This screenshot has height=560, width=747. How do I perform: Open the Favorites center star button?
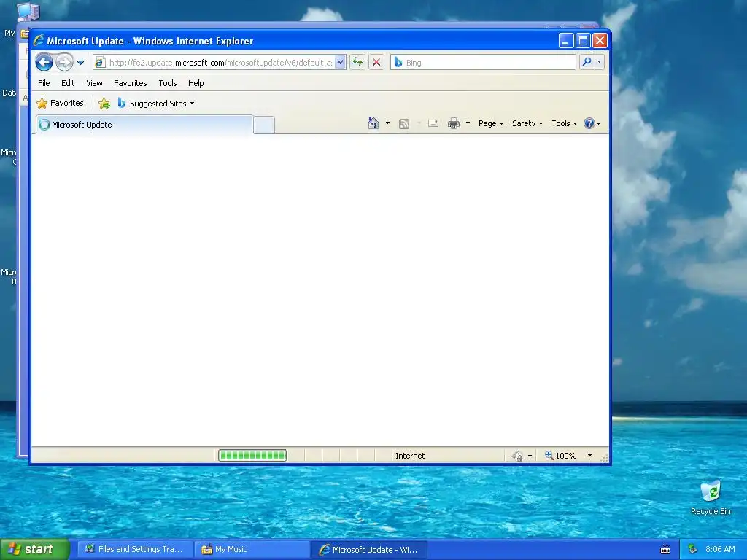(60, 103)
